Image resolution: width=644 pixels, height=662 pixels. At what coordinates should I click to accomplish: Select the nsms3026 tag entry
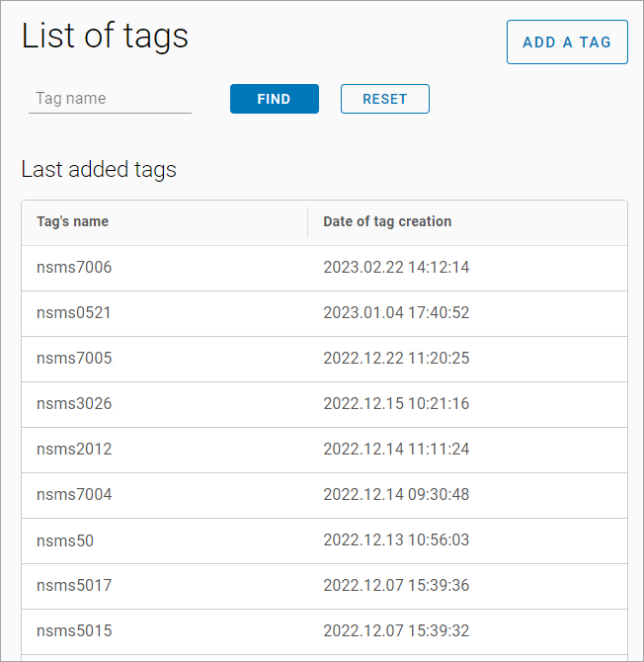click(74, 404)
